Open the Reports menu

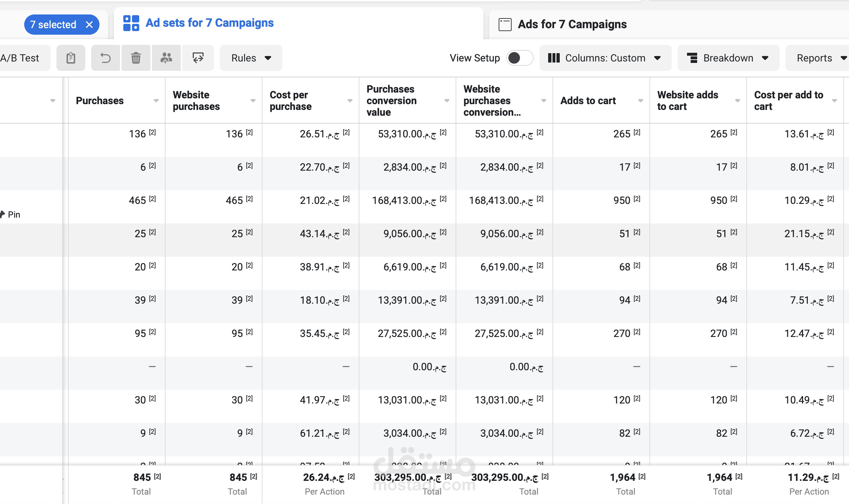click(x=818, y=58)
